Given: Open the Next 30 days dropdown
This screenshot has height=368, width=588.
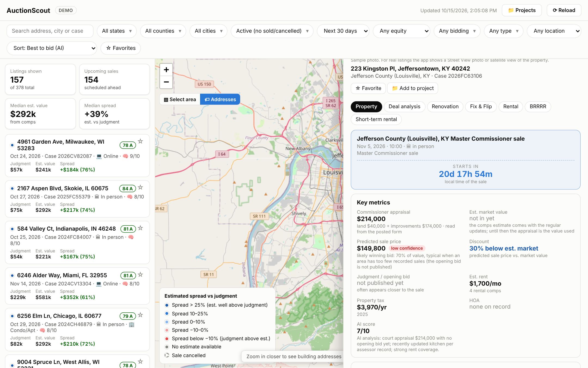Looking at the screenshot, I should [x=343, y=31].
